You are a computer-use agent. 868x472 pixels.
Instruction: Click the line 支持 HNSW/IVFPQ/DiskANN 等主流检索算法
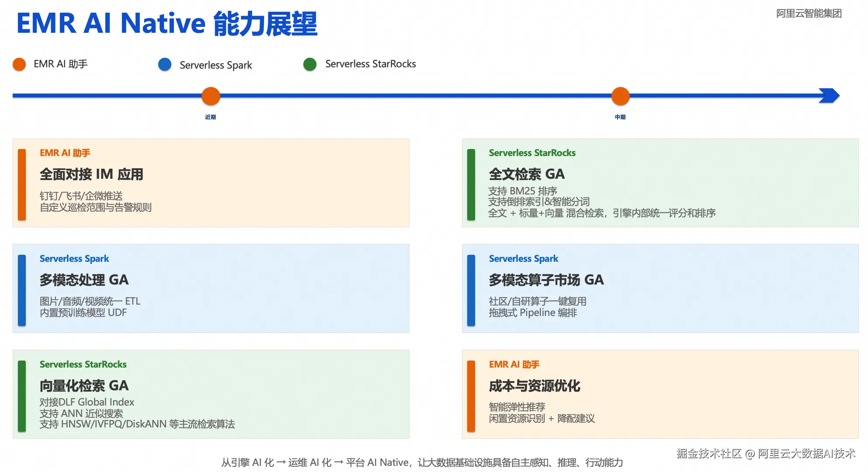tap(137, 424)
